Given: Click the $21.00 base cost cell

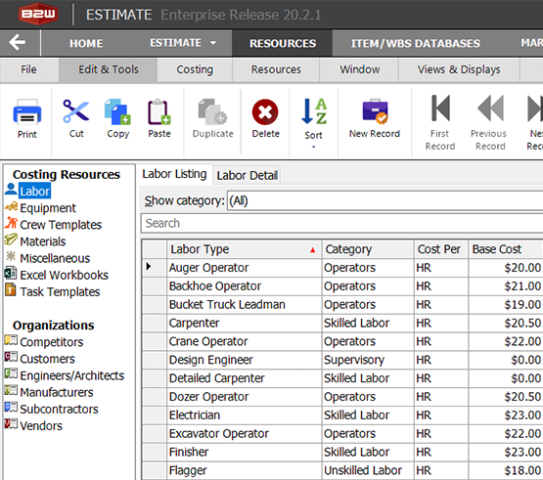Looking at the screenshot, I should [505, 286].
